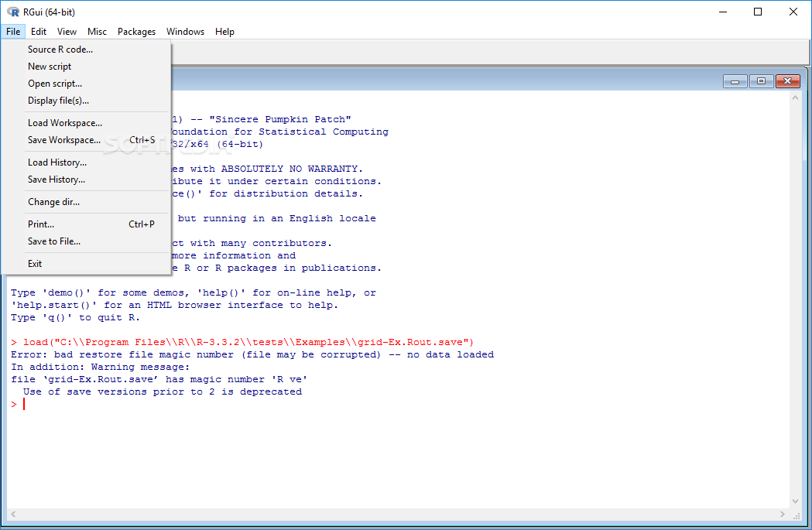The width and height of the screenshot is (812, 530).
Task: Select Print... menu entry
Action: point(86,224)
